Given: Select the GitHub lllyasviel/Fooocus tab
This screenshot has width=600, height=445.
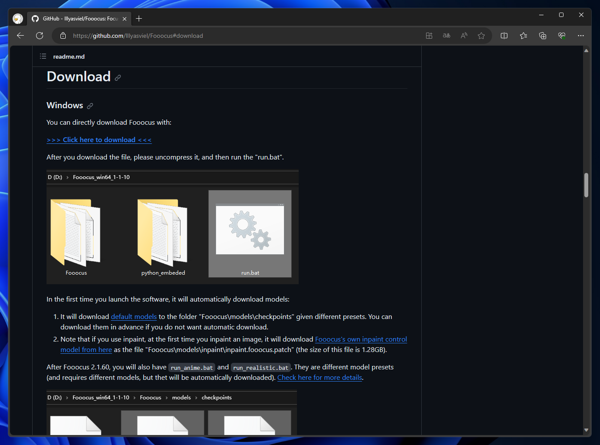Looking at the screenshot, I should pos(78,19).
